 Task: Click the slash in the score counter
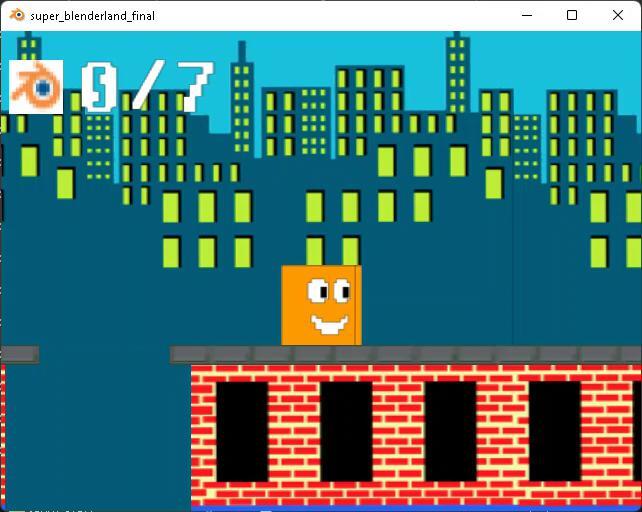147,87
